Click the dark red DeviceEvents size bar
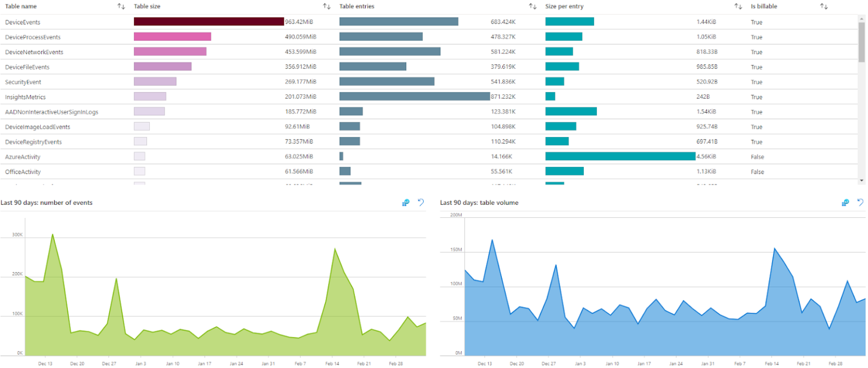 coord(208,21)
